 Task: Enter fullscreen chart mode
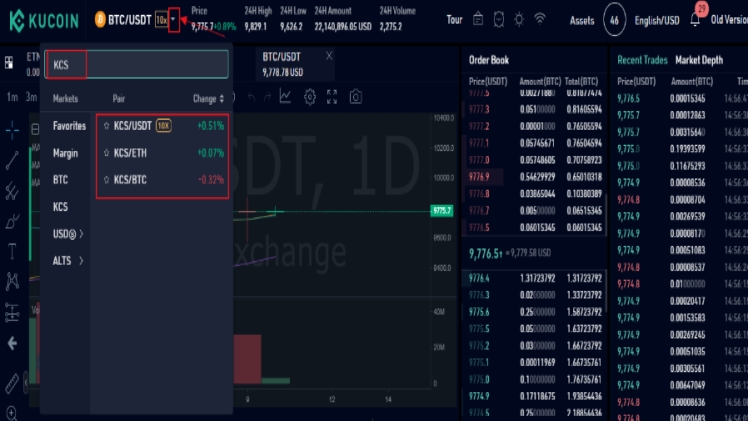[x=333, y=97]
